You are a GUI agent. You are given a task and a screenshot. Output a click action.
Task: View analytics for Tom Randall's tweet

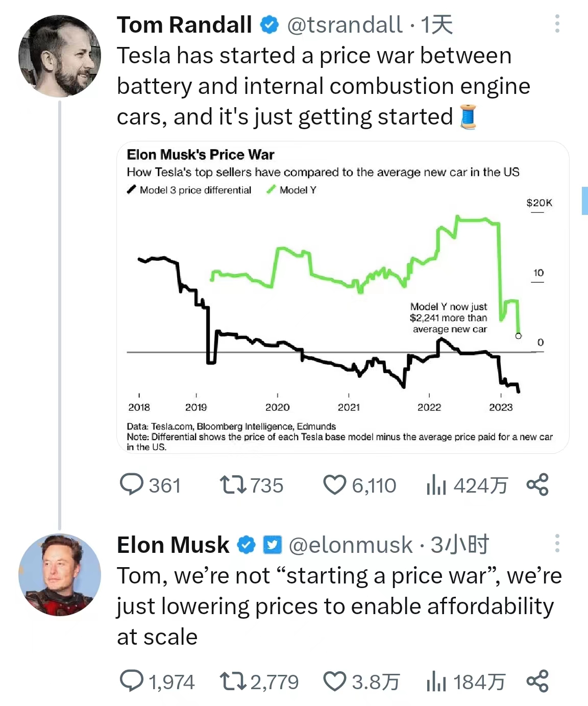pyautogui.click(x=436, y=484)
